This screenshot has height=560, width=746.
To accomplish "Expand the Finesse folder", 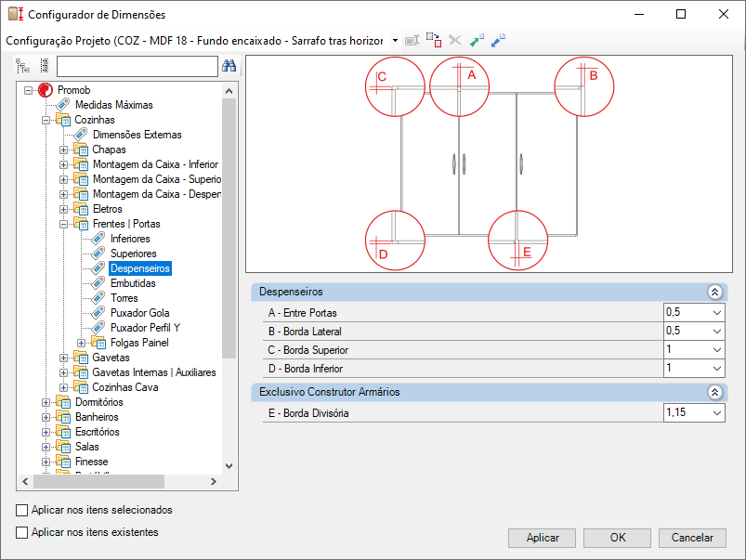I will click(x=46, y=462).
